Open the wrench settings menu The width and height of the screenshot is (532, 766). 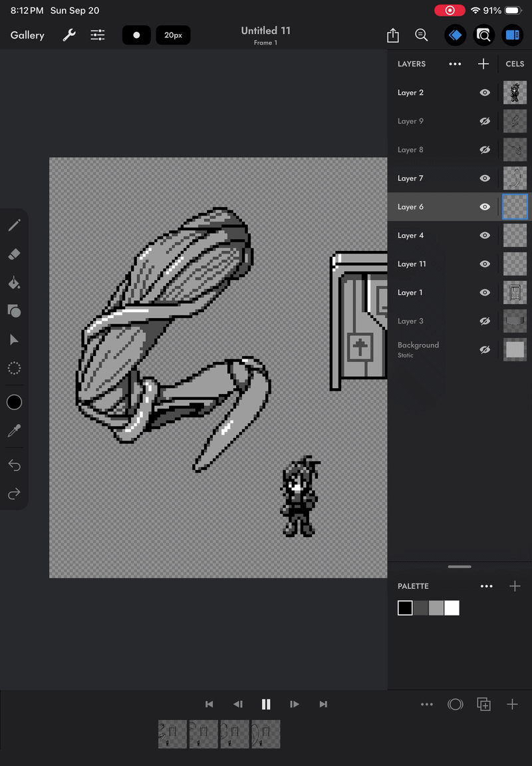pyautogui.click(x=69, y=35)
